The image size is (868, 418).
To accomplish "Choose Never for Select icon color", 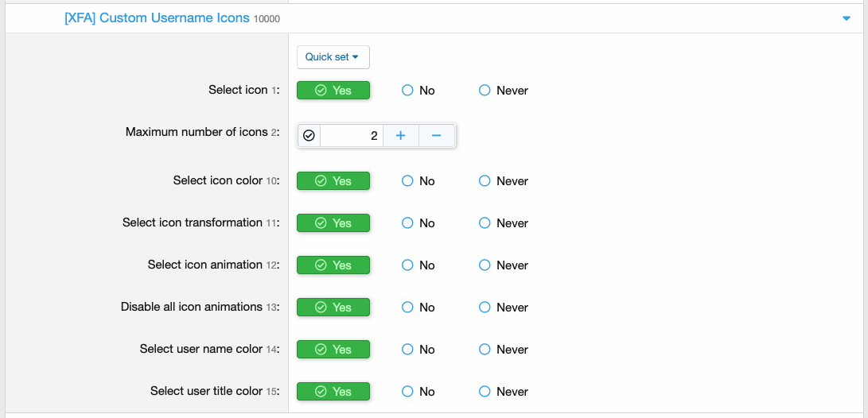I will pyautogui.click(x=503, y=181).
